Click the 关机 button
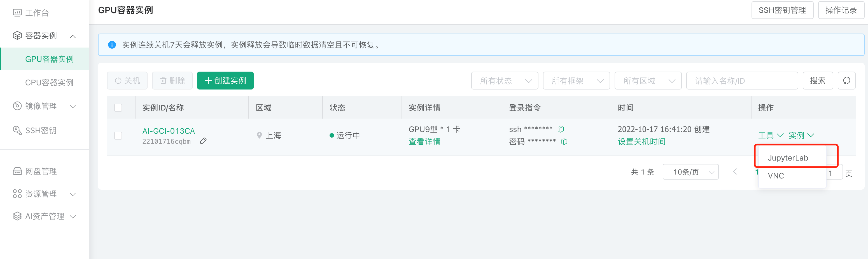This screenshot has width=868, height=259. [127, 81]
